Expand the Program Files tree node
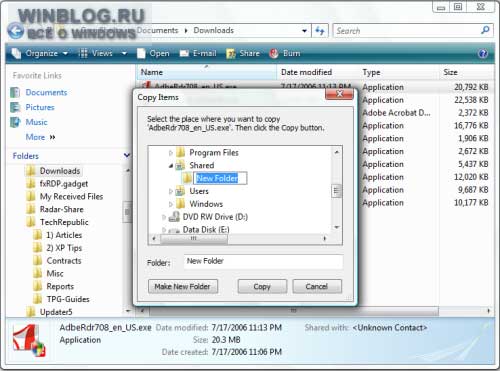500x371 pixels. [171, 153]
